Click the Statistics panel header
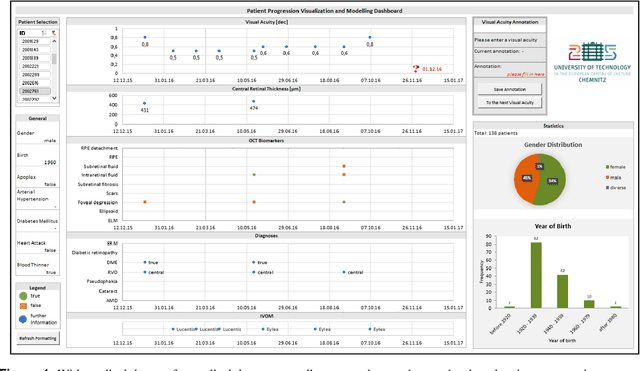Viewport: 640px width, 371px height. coord(553,126)
